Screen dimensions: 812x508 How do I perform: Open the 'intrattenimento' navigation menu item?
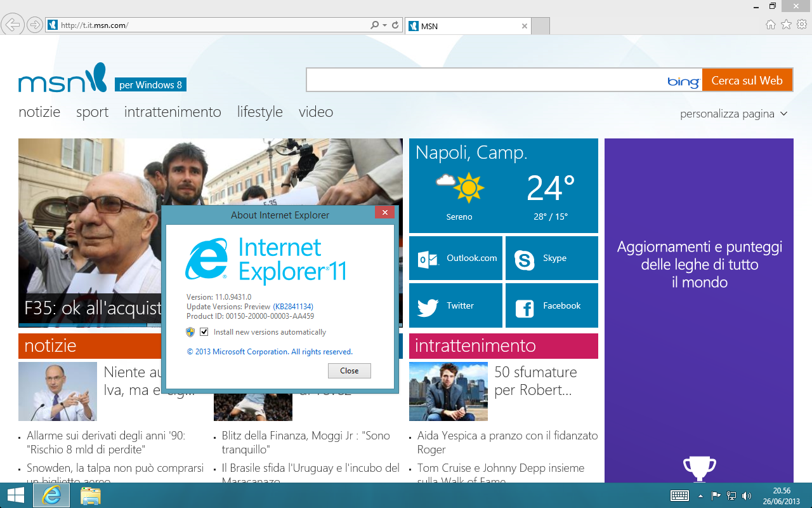coord(173,112)
